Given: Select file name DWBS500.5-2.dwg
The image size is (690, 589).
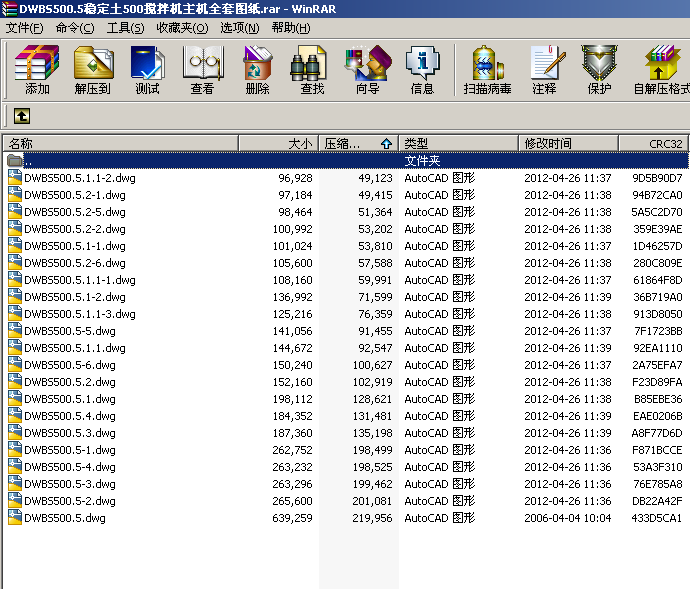Looking at the screenshot, I should 70,501.
